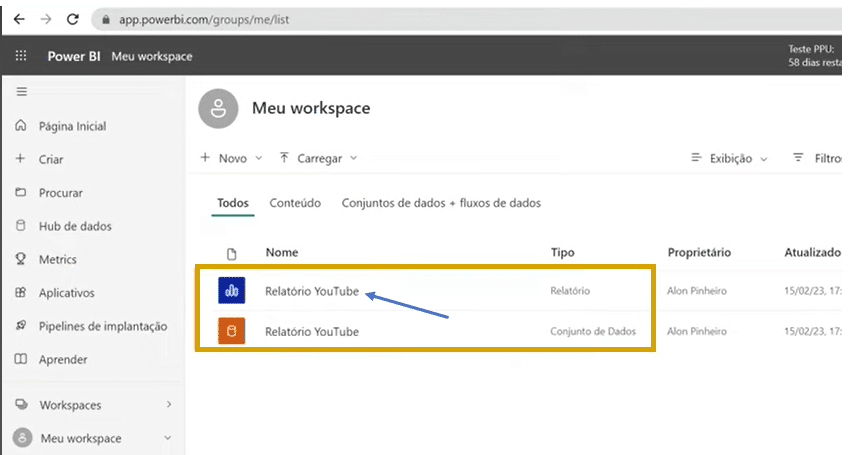
Task: Click the browser address bar URL
Action: coord(204,20)
